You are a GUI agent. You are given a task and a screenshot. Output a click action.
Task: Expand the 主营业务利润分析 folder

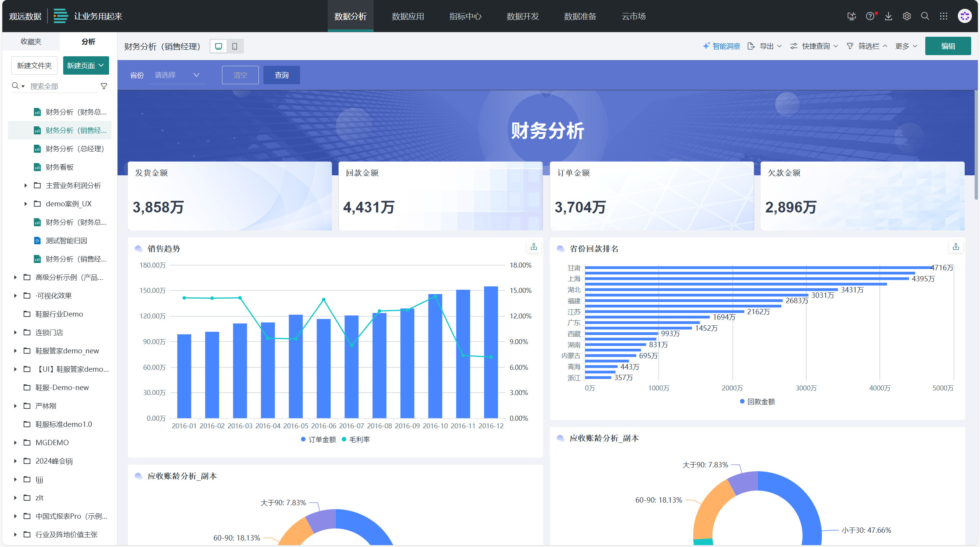[x=26, y=186]
